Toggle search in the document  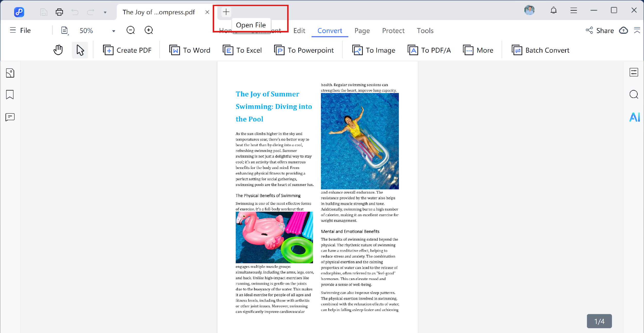[634, 95]
